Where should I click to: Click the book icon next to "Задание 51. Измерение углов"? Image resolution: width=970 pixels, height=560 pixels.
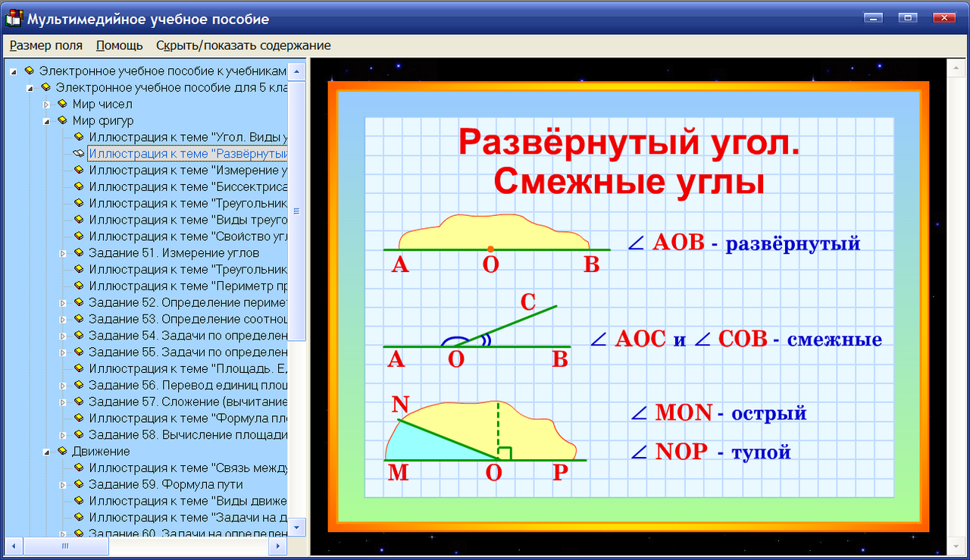pos(78,252)
